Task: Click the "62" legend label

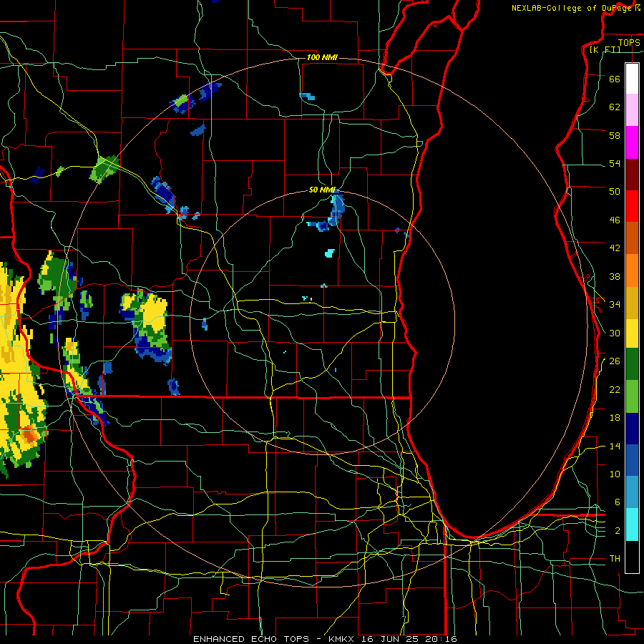Action: pos(615,107)
